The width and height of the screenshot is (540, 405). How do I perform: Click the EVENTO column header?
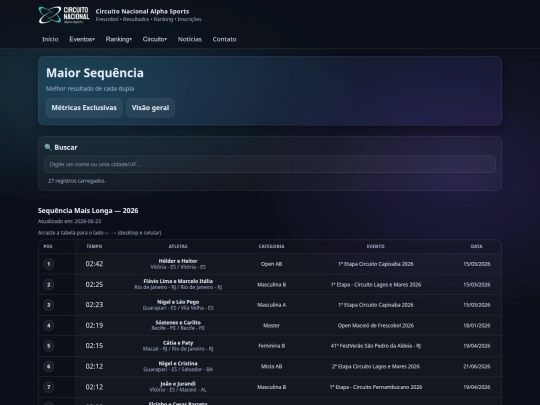tap(376, 246)
